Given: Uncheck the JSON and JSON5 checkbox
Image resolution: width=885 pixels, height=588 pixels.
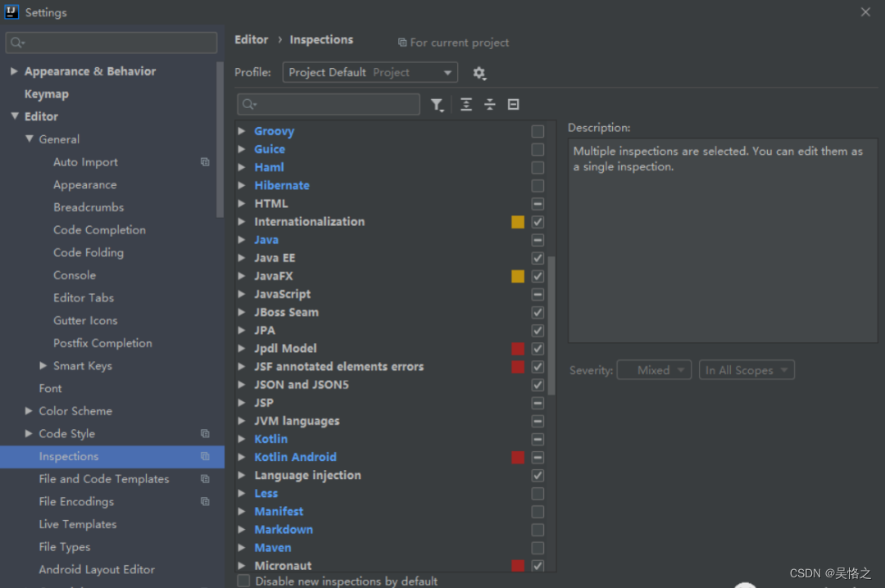Looking at the screenshot, I should [x=538, y=385].
